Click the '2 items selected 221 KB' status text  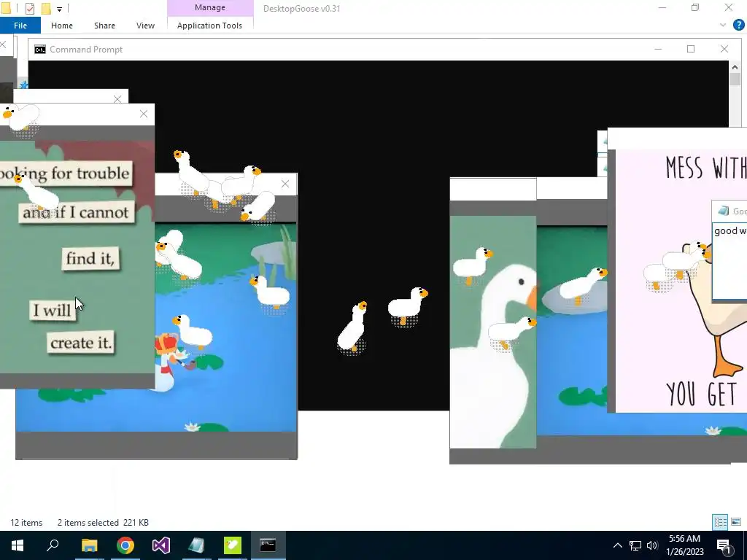click(103, 522)
